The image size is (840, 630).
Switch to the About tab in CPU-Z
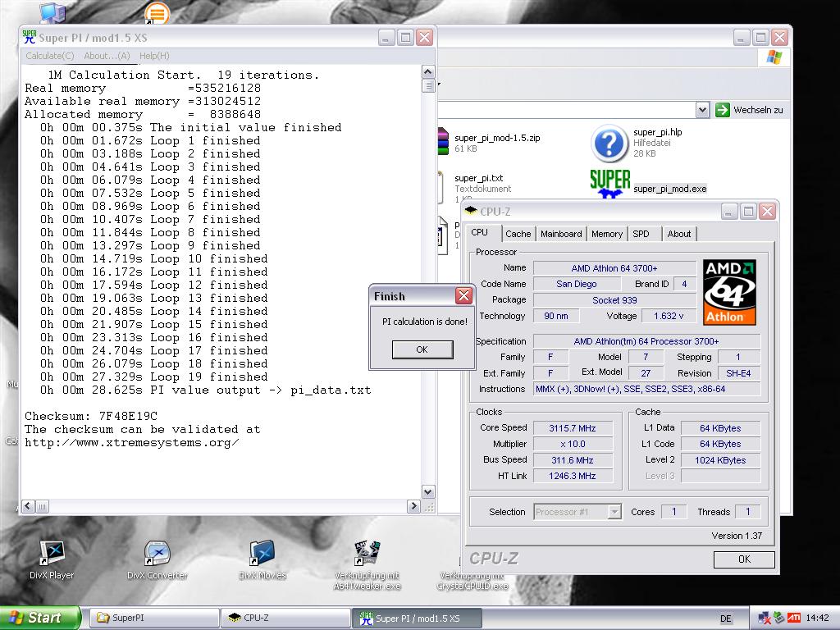[678, 234]
